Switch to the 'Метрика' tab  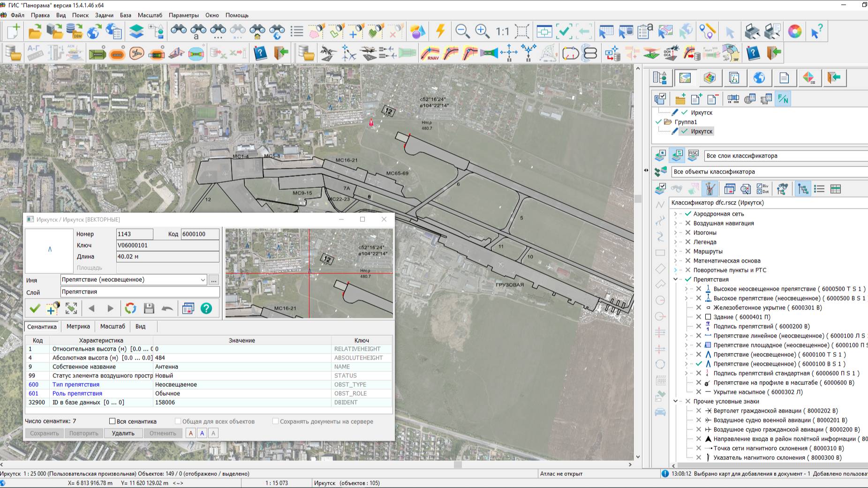click(78, 326)
